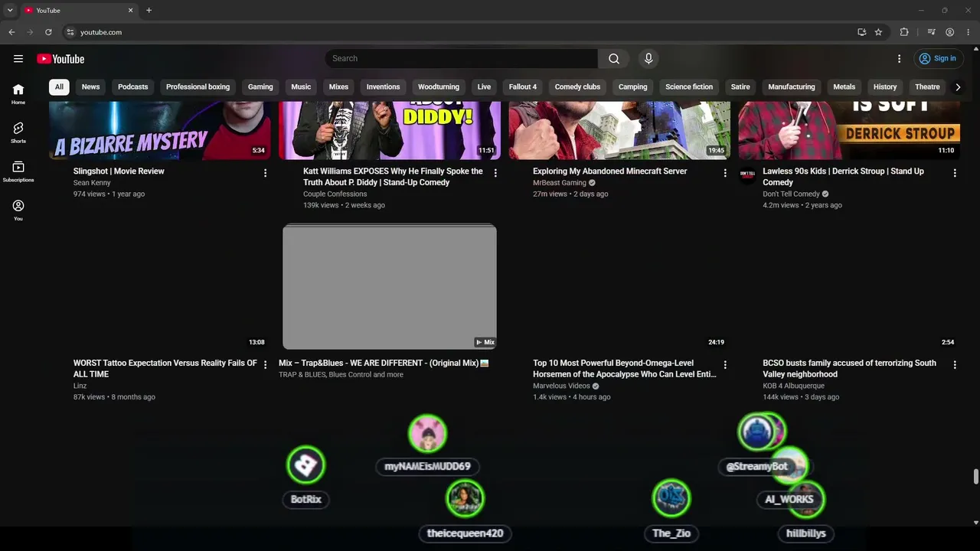Expand Chrome tab search dropdown
This screenshot has height=551, width=980.
[10, 11]
